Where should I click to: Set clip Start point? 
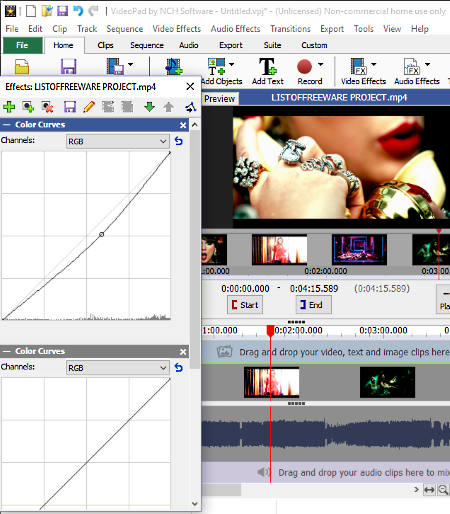(x=245, y=305)
